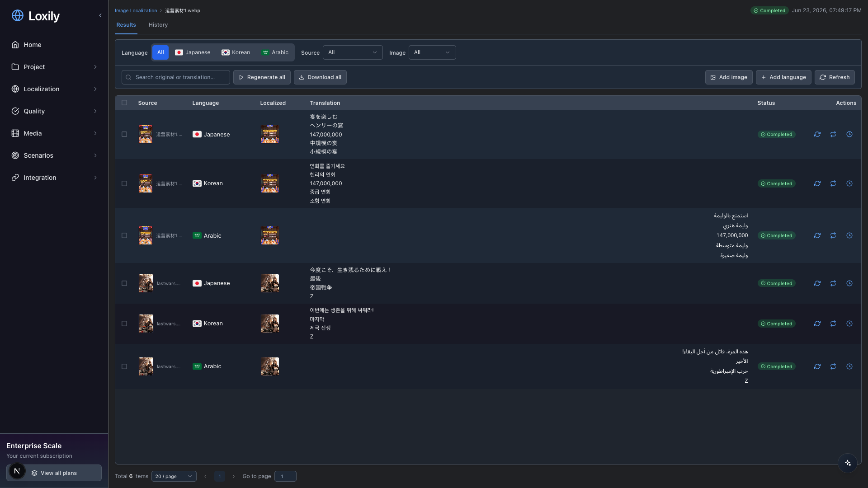Image resolution: width=868 pixels, height=488 pixels.
Task: Click the repeat-arrows icon in the lastwars Korean row
Action: 833,324
